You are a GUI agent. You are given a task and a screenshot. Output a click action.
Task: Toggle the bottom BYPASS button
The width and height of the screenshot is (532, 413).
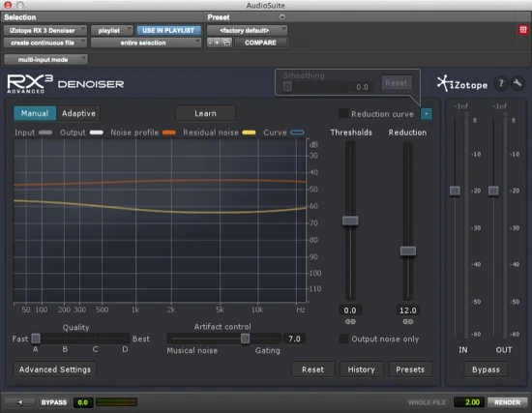coord(54,402)
